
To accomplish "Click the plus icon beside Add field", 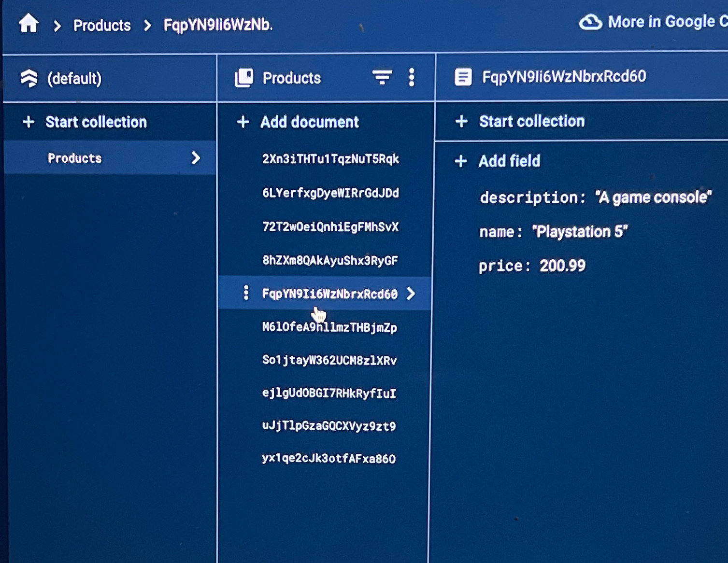I will point(461,161).
